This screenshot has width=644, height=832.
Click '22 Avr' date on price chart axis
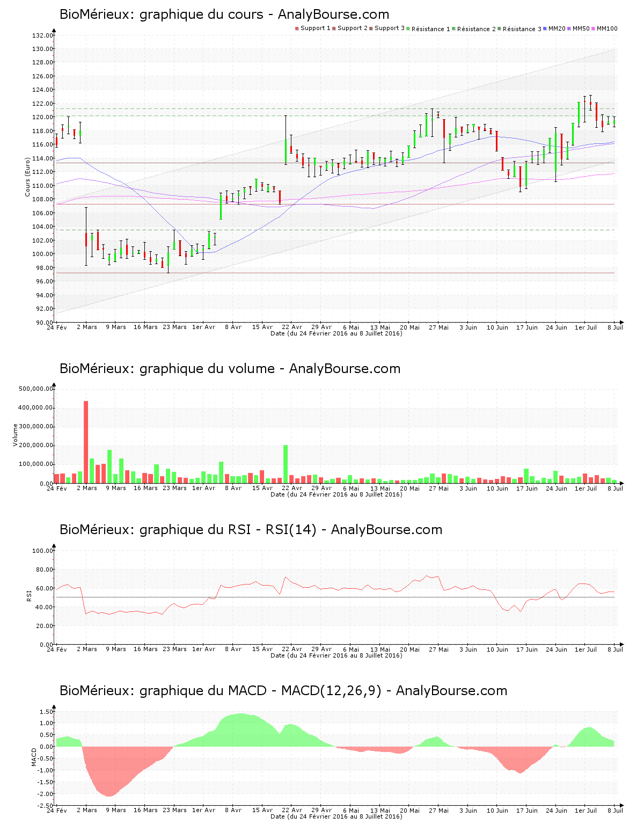(x=292, y=327)
